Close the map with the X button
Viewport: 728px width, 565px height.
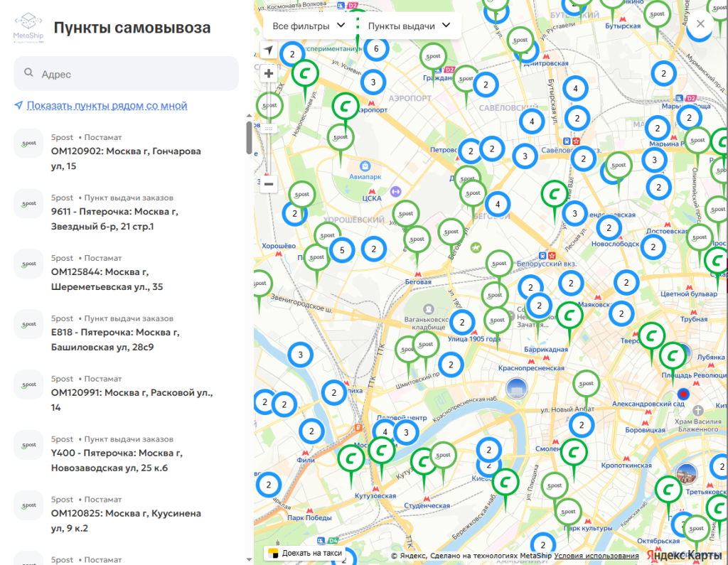click(x=700, y=24)
